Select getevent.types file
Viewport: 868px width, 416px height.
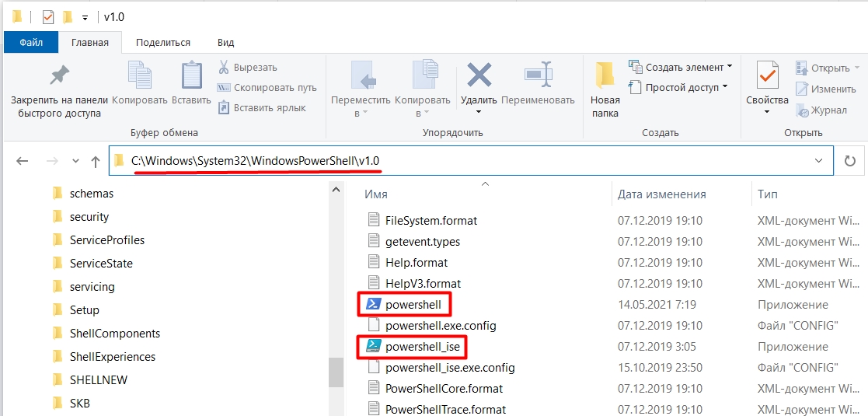pos(413,242)
